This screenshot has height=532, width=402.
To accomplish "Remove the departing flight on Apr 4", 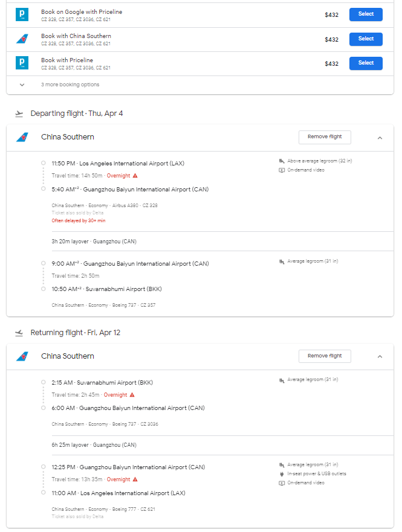I will 325,137.
